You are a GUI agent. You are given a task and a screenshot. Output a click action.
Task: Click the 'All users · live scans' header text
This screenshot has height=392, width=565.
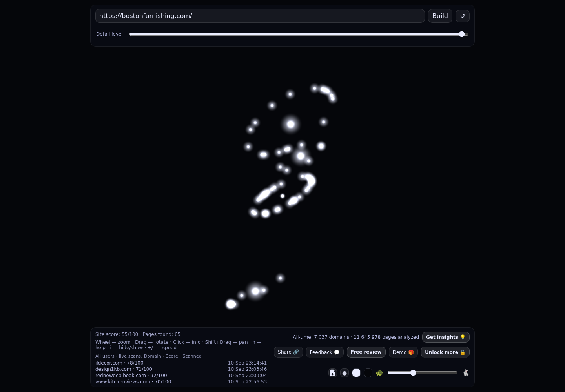(148, 356)
